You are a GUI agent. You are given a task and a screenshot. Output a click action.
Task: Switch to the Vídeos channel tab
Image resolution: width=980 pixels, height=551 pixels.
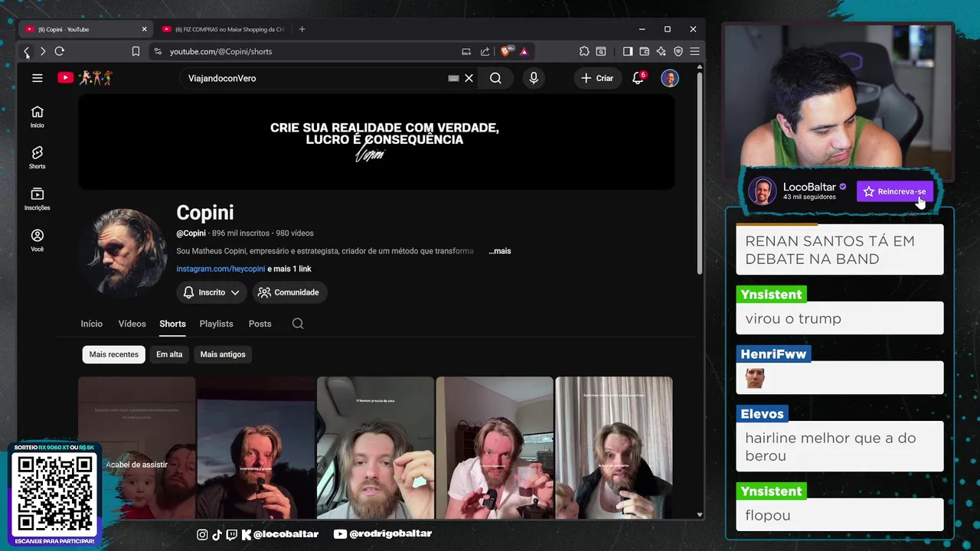tap(132, 324)
